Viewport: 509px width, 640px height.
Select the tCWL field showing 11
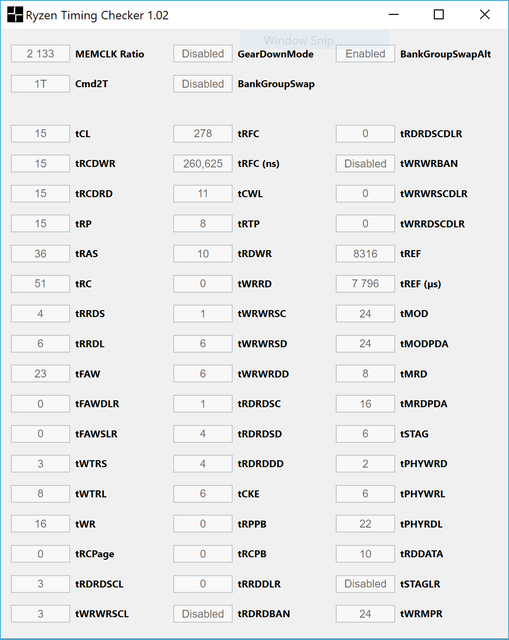(203, 193)
